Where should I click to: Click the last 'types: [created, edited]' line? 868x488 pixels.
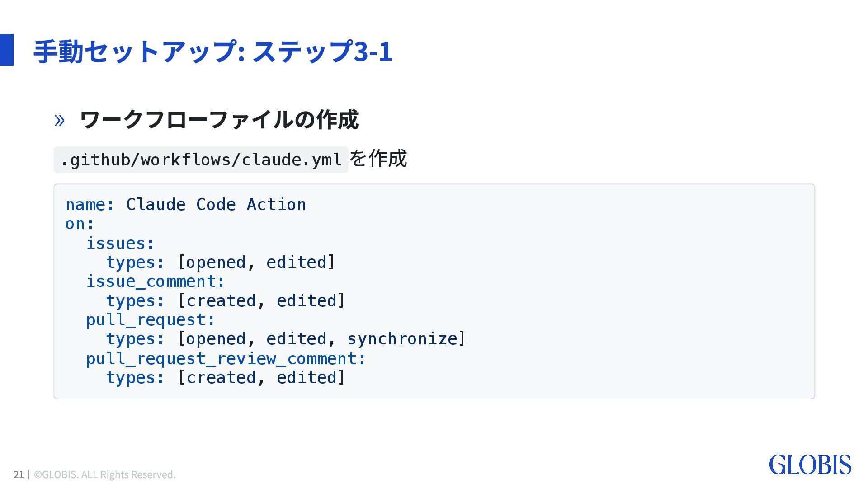point(225,378)
